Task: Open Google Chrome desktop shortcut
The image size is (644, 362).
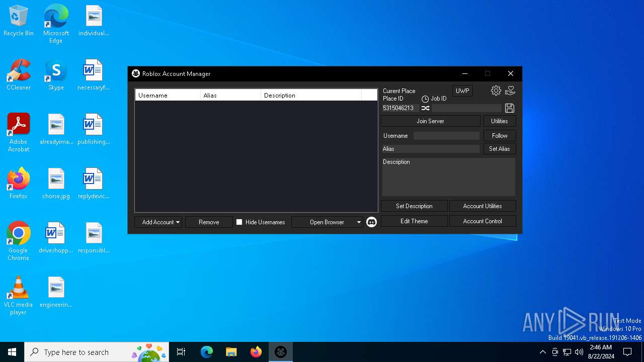Action: [x=19, y=241]
